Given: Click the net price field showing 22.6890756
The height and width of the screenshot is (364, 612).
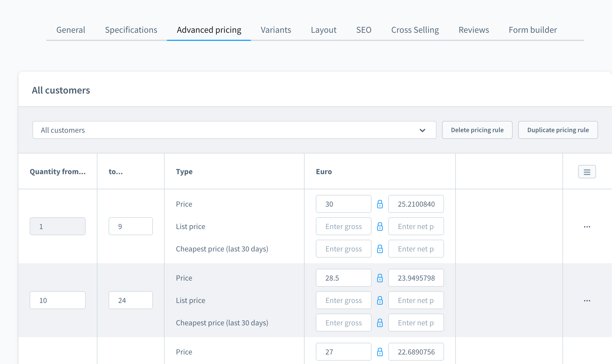Looking at the screenshot, I should [416, 352].
